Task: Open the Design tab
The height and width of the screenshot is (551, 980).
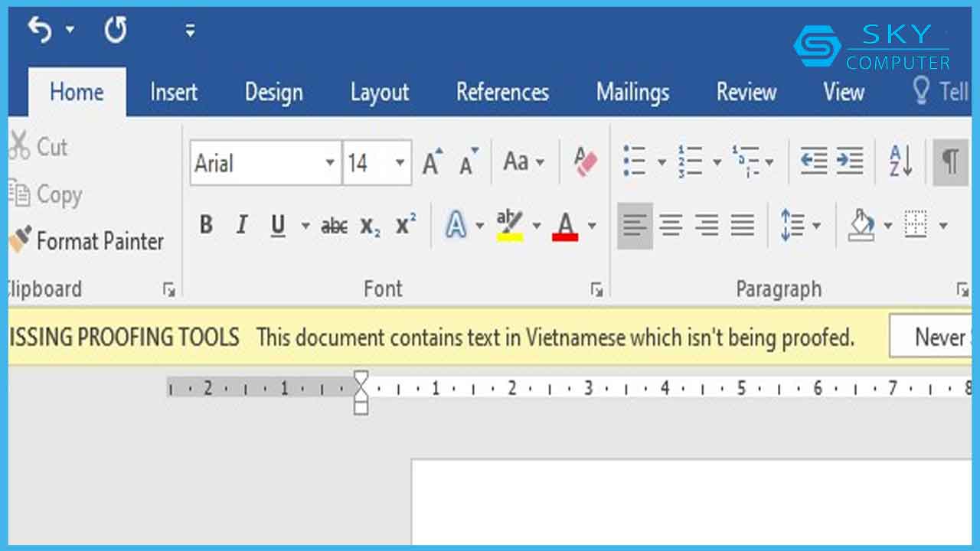Action: click(273, 93)
